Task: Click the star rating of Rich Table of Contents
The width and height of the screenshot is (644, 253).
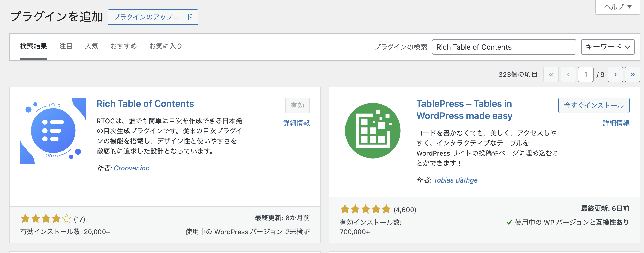Action: pos(46,219)
